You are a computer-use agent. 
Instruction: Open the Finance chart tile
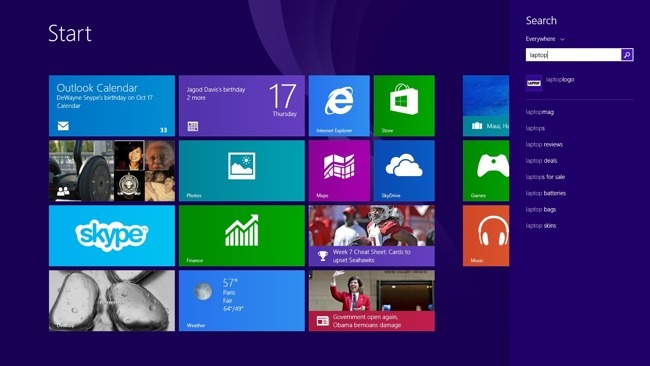click(242, 235)
